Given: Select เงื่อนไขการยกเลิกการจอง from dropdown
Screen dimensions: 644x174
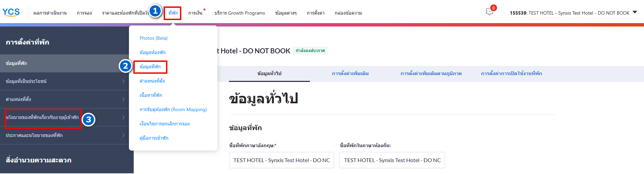Looking at the screenshot, I should pos(165,124).
